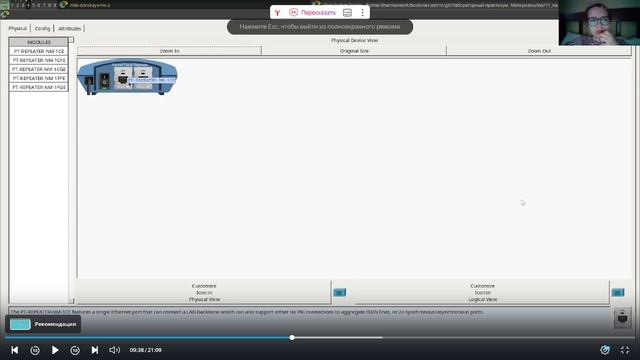Skip to previous video
This screenshot has width=640, height=360.
[x=15, y=350]
